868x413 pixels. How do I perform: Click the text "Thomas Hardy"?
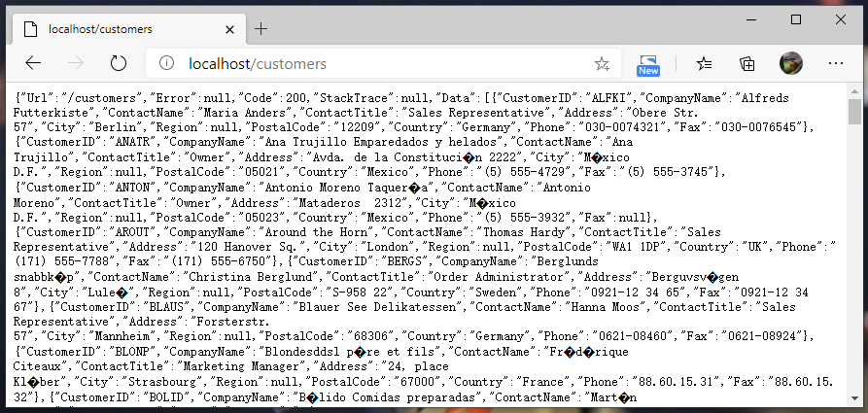523,232
